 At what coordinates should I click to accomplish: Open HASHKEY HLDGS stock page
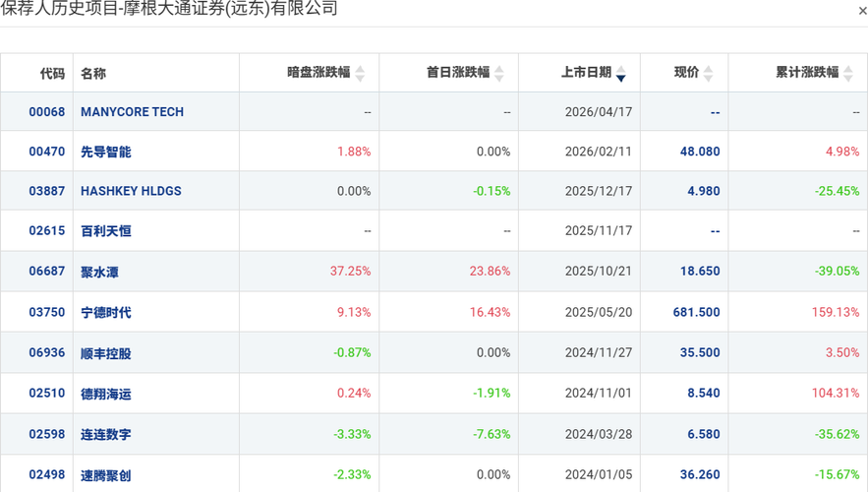point(131,191)
